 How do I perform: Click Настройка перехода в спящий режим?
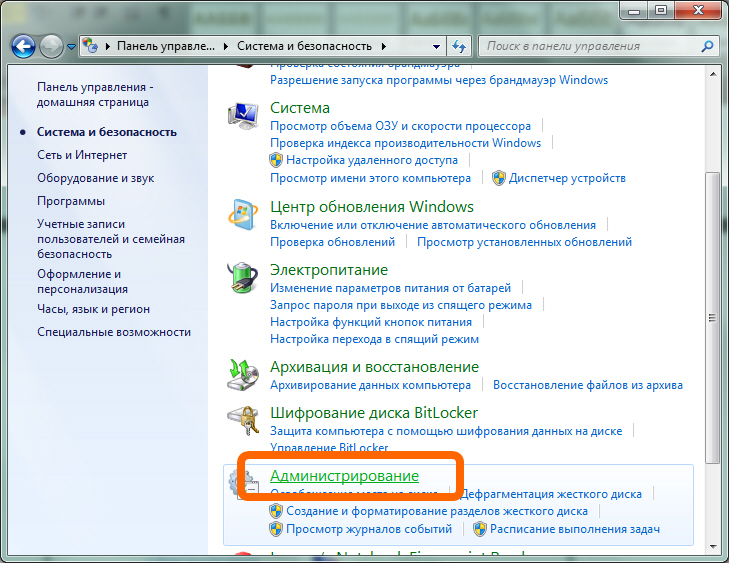(x=374, y=339)
